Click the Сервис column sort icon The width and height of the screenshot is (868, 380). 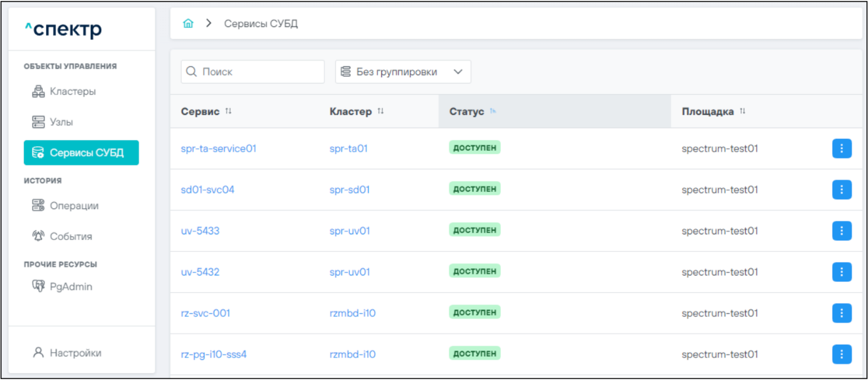tap(229, 111)
